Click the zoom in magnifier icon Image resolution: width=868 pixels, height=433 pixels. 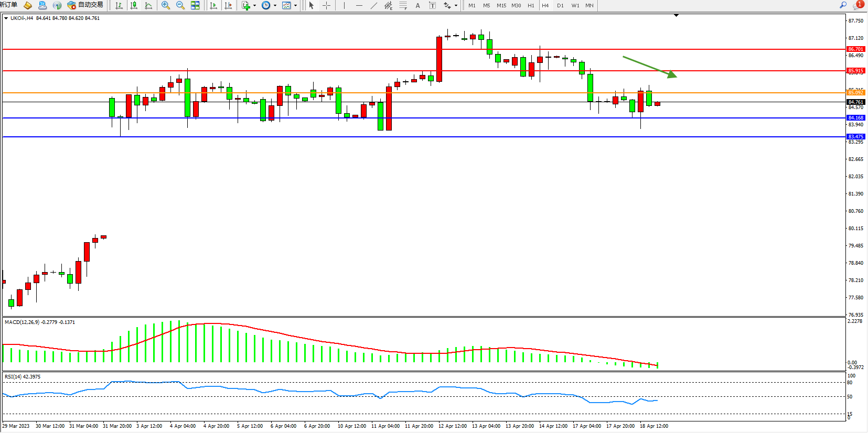coord(166,5)
